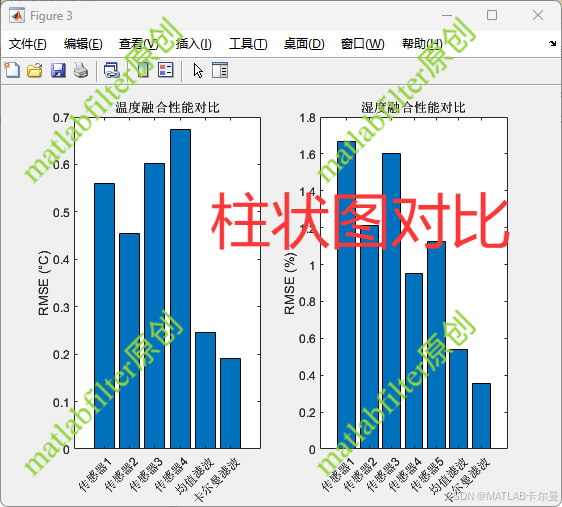Image resolution: width=562 pixels, height=507 pixels.
Task: Select 传感器5 bar in humidity chart
Action: pyautogui.click(x=437, y=345)
